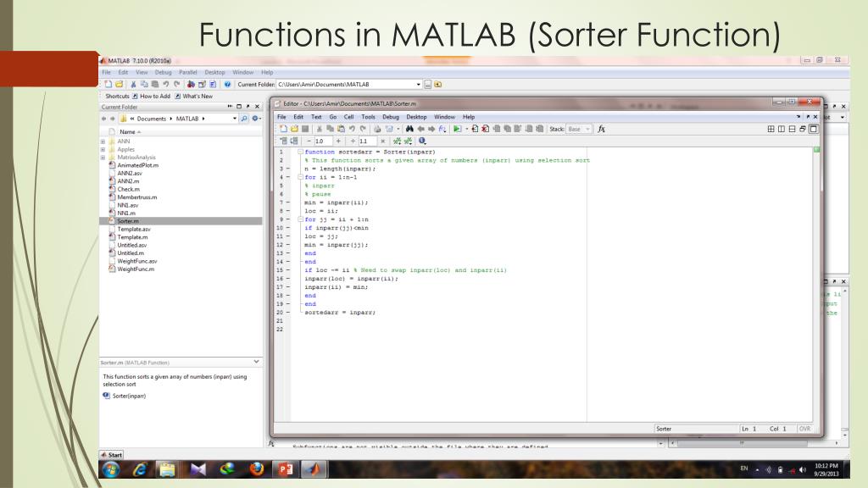Click top/bottom split layout icon
Screen dimensions: 868x488
(793, 129)
